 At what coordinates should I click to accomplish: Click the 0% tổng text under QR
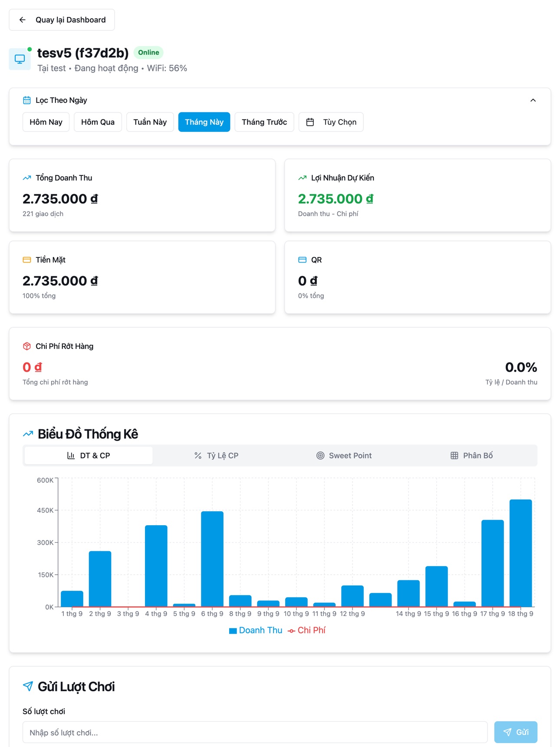(311, 296)
